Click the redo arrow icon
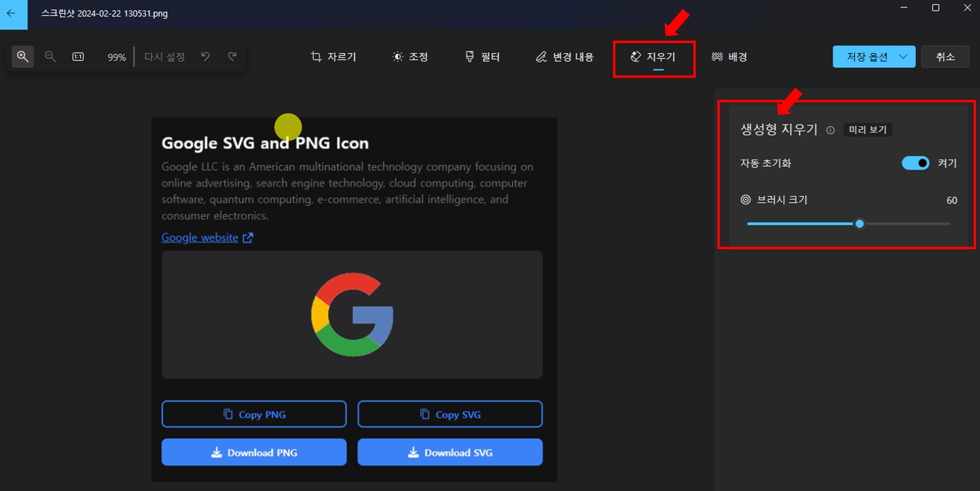This screenshot has width=980, height=491. [x=232, y=57]
